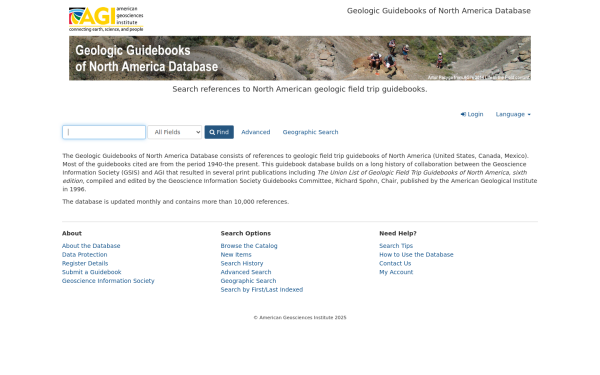Viewport: 600px width, 375px height.
Task: Click the Login link
Action: point(472,114)
